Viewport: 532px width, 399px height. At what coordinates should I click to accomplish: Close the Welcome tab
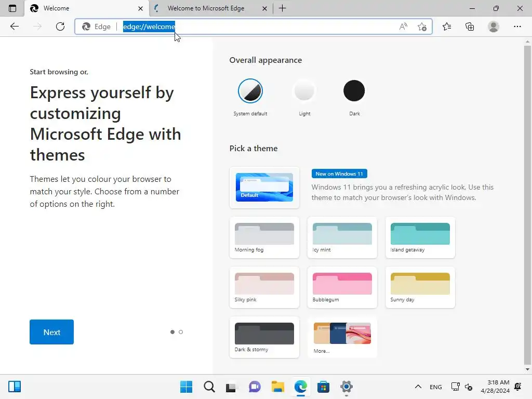(x=140, y=8)
